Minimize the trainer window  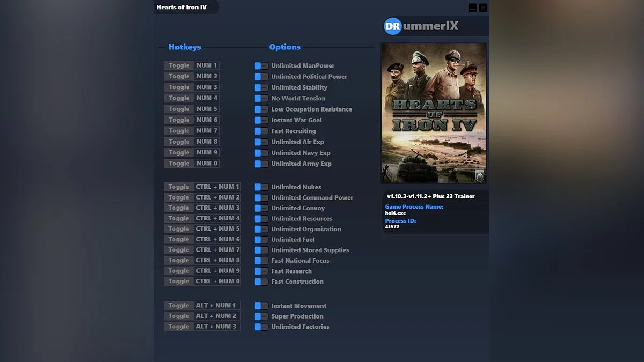(x=472, y=8)
